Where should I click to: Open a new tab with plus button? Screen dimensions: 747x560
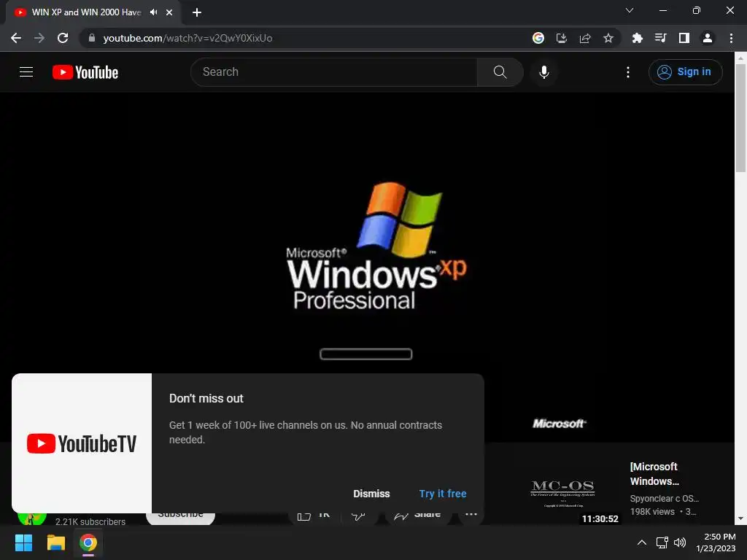click(197, 12)
